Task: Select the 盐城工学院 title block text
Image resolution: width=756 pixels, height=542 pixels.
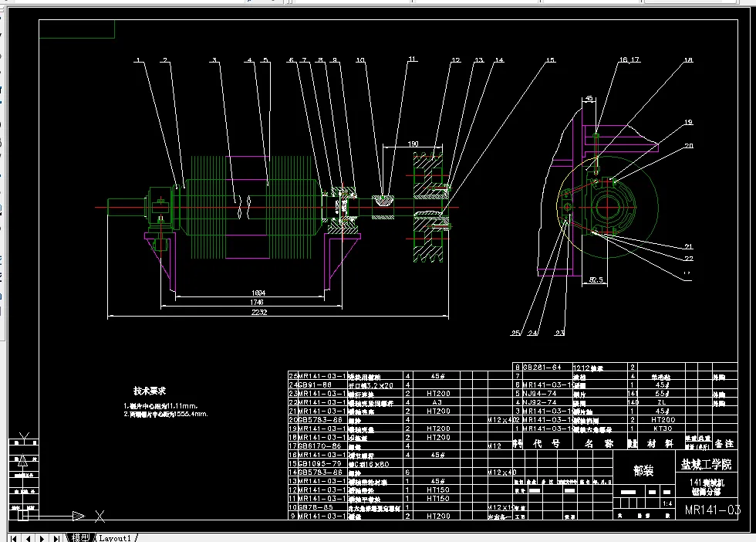Action: point(707,464)
